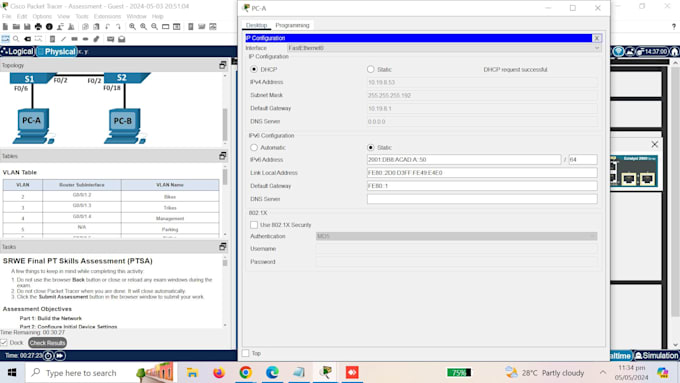Screen dimensions: 680x383
Task: Toggle the Top checkbox in PC-A window
Action: click(245, 353)
